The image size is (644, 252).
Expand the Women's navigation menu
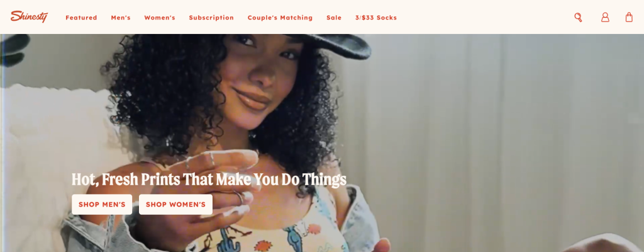pyautogui.click(x=160, y=18)
